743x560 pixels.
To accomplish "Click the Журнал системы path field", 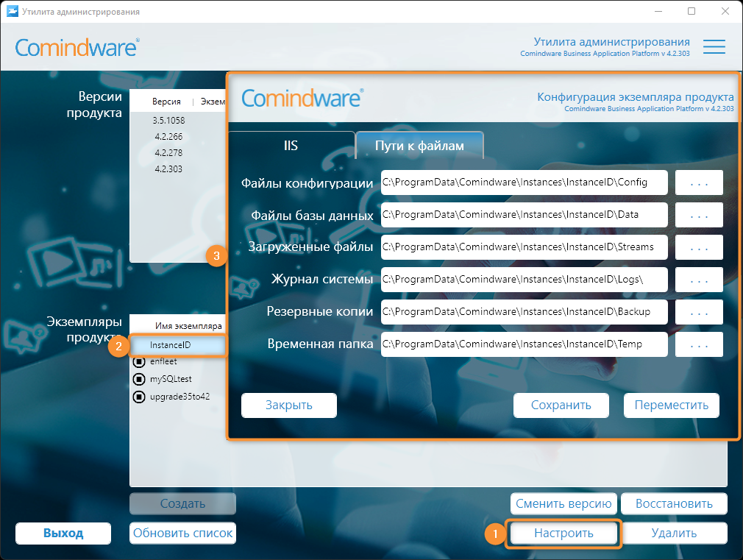I will click(525, 280).
